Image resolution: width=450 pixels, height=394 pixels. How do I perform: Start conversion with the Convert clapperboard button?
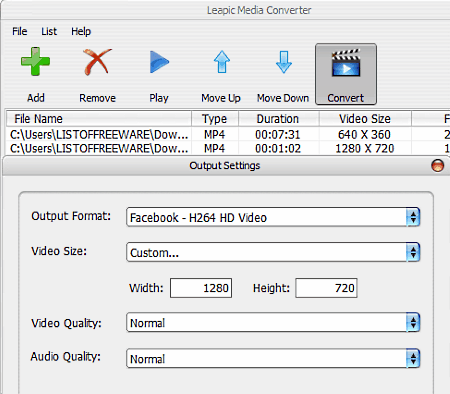coord(346,74)
